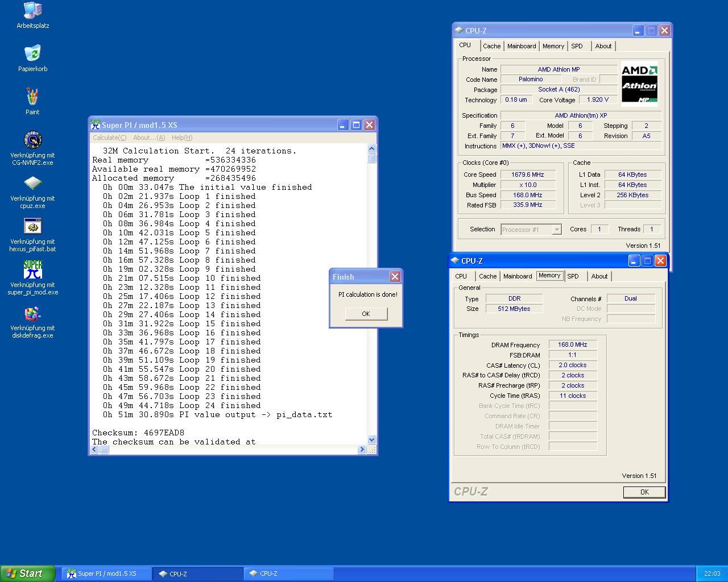Switch to second CPU-Z taskbar button

coord(289,573)
